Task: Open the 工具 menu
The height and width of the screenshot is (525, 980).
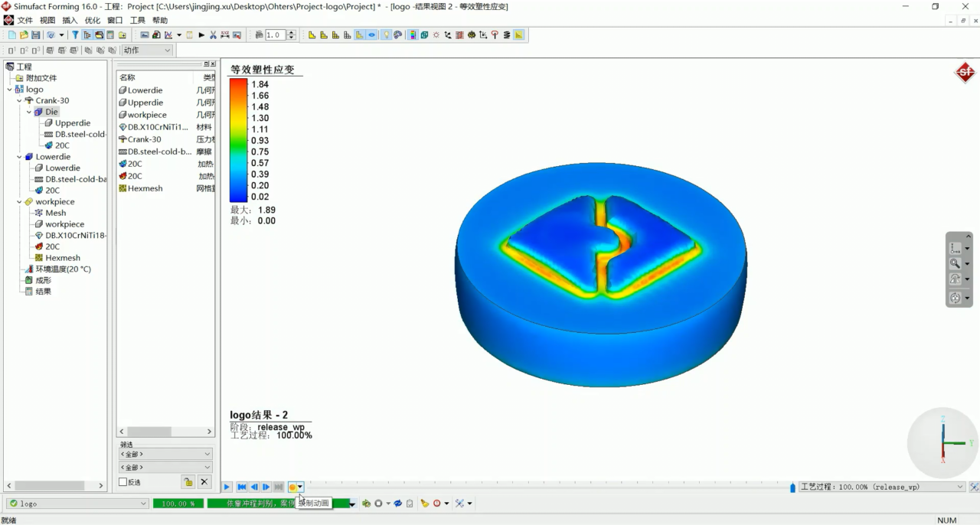Action: (x=138, y=21)
